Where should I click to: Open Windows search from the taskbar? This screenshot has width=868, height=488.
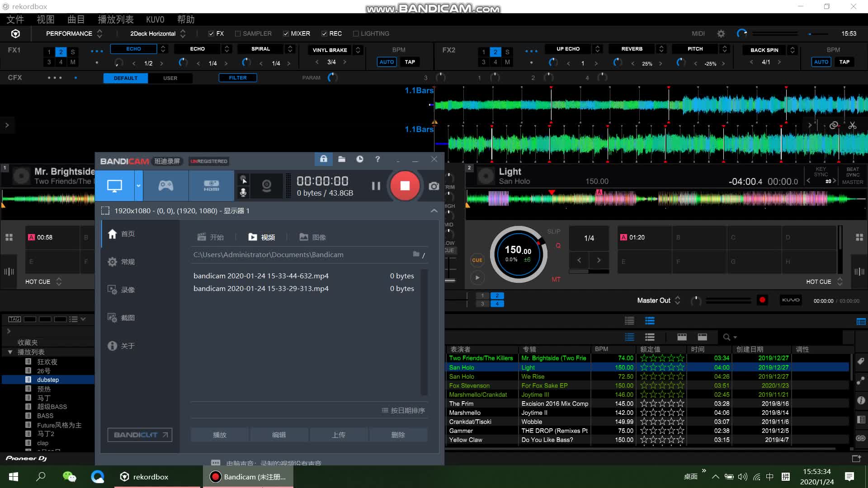(x=41, y=477)
